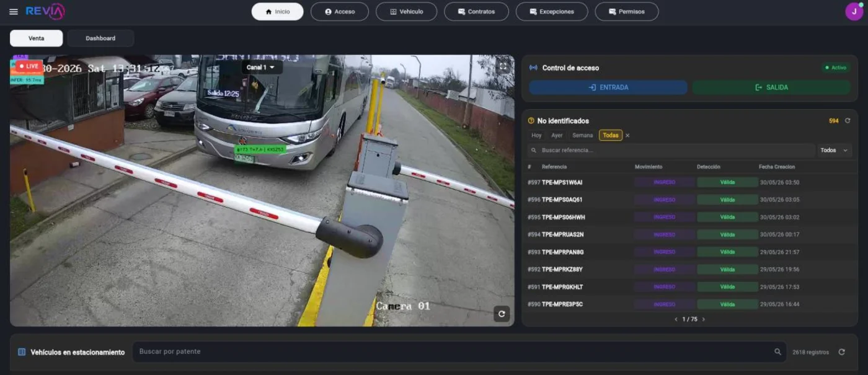Expand the Todos filter dropdown
Screen dimensions: 868x375
[x=833, y=151]
